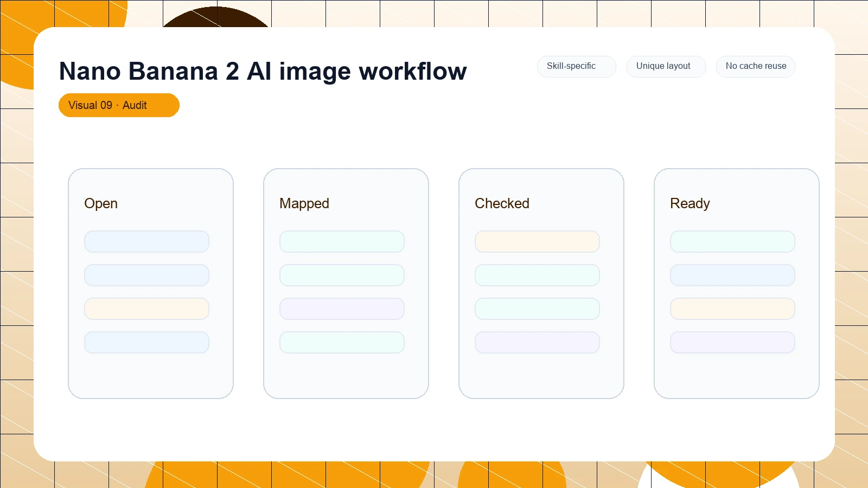Click the lavender item in Mapped column
Image resolution: width=868 pixels, height=488 pixels.
point(342,309)
